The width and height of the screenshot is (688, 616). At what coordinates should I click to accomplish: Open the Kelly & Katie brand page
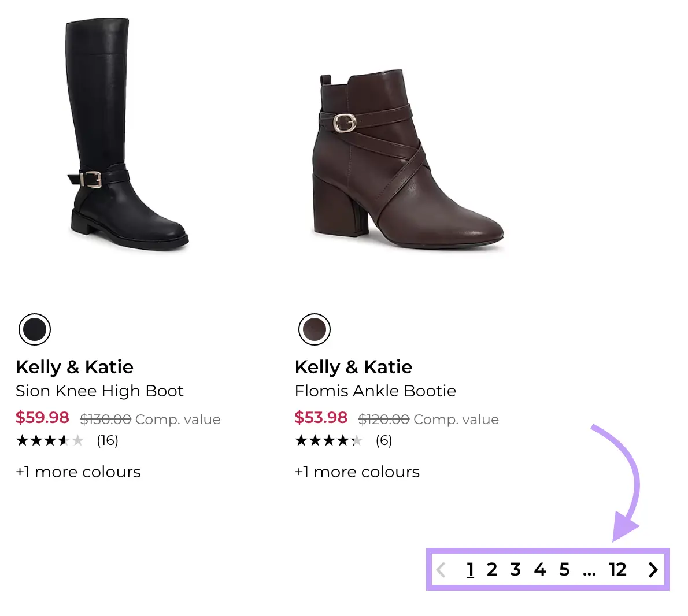(75, 367)
